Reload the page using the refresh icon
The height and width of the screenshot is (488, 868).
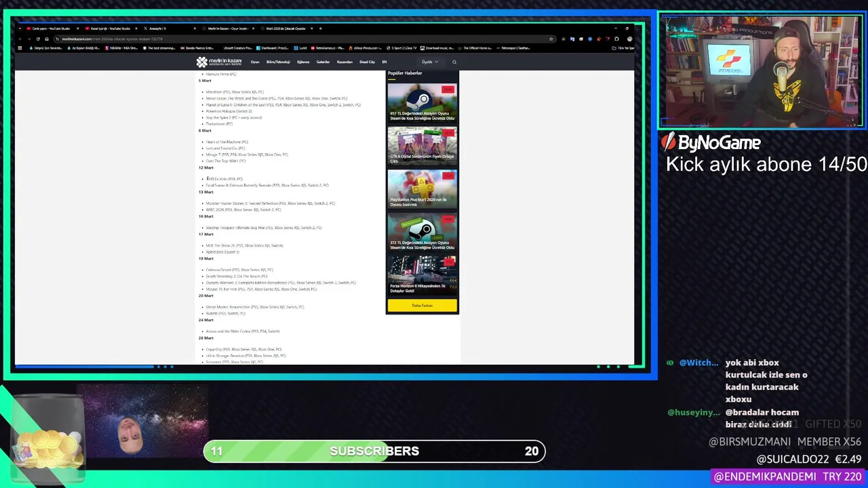click(37, 39)
